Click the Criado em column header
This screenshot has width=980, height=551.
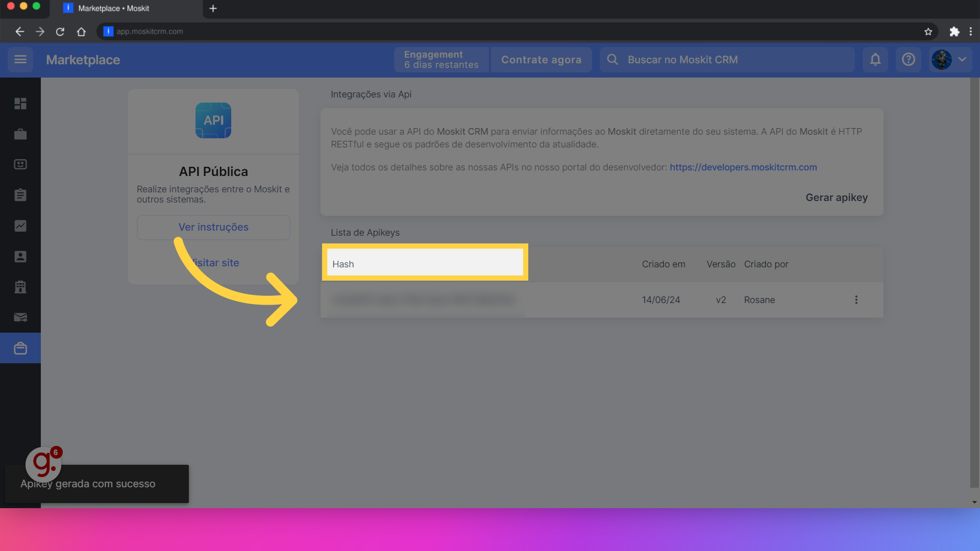tap(664, 264)
